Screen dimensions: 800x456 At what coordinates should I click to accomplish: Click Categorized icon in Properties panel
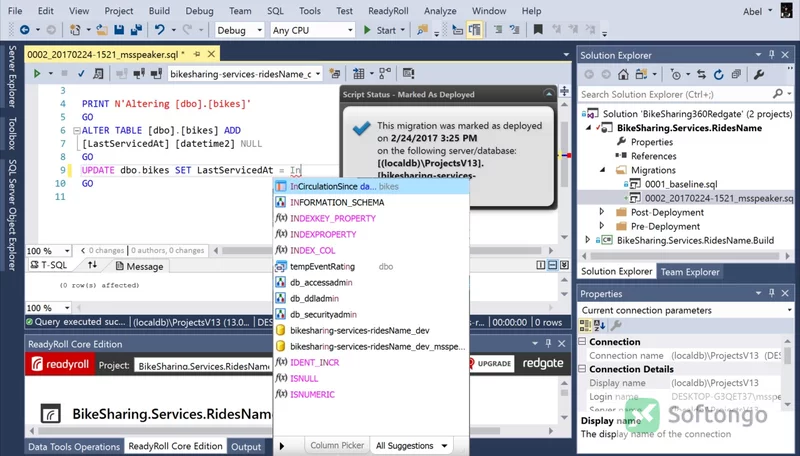(585, 325)
